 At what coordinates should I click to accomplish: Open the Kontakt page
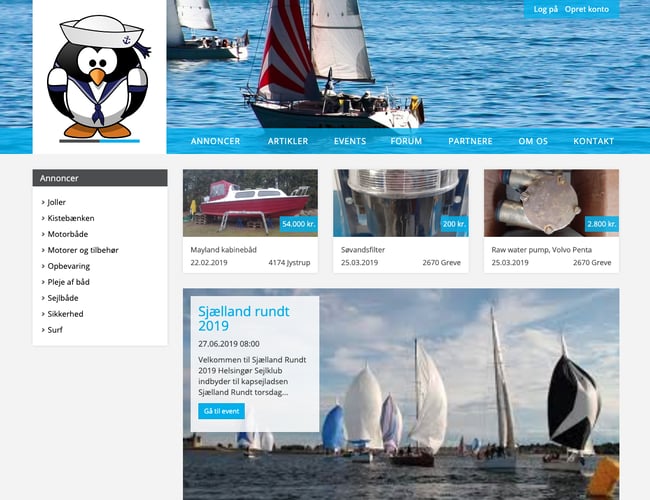point(593,141)
